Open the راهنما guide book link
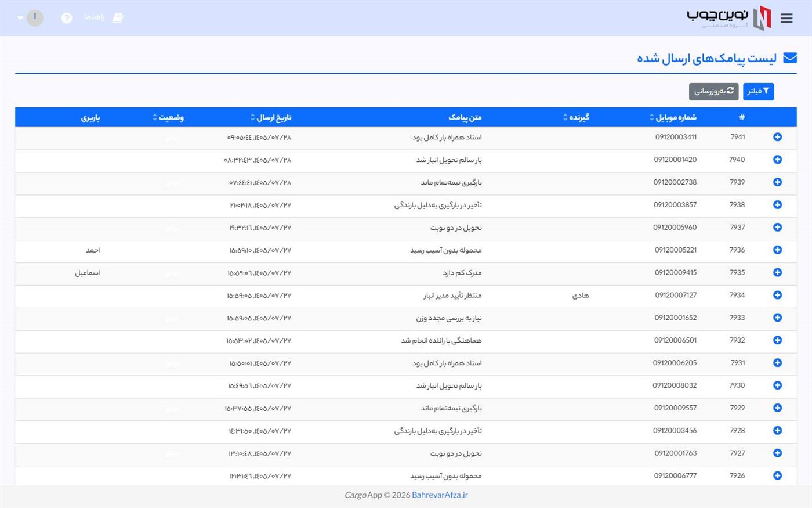Screen dimensions: 812x508 [104, 17]
